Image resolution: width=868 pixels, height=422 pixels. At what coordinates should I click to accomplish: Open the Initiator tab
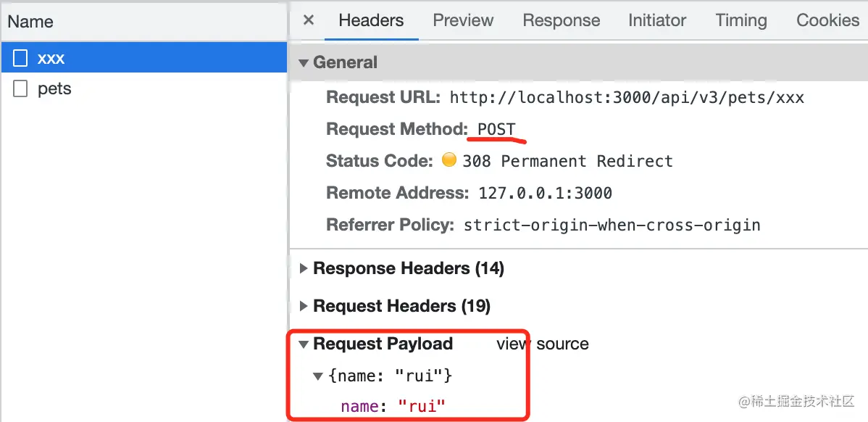pyautogui.click(x=657, y=20)
